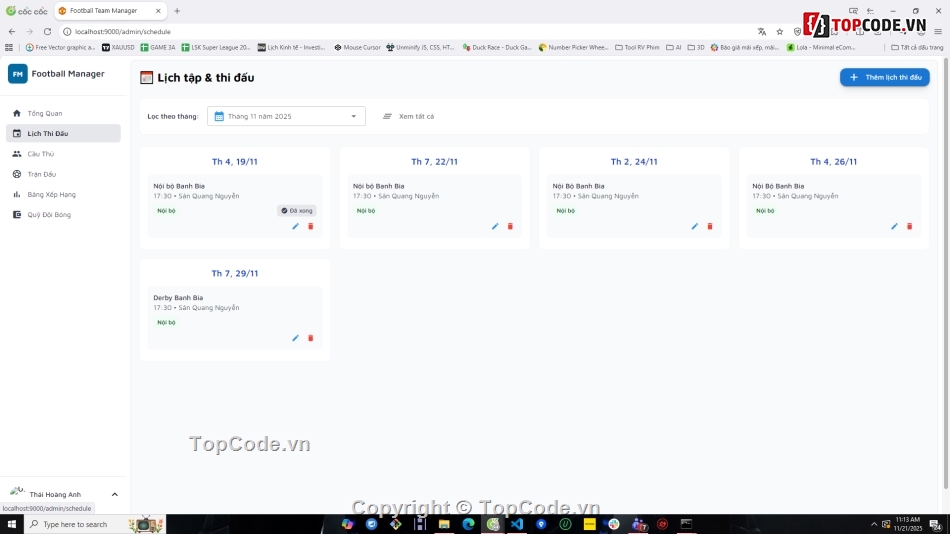Click the Th 4, 19/11 date heading
The image size is (950, 534).
tap(234, 162)
